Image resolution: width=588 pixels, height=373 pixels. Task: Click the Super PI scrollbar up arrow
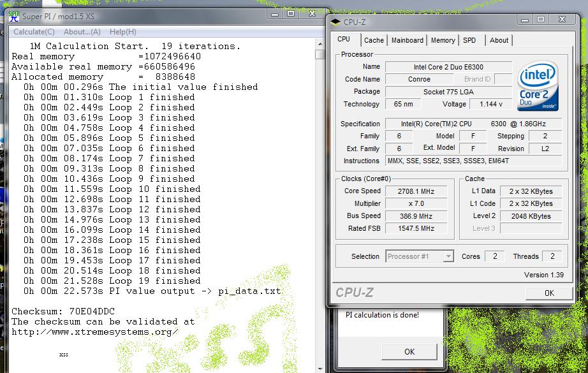click(320, 45)
